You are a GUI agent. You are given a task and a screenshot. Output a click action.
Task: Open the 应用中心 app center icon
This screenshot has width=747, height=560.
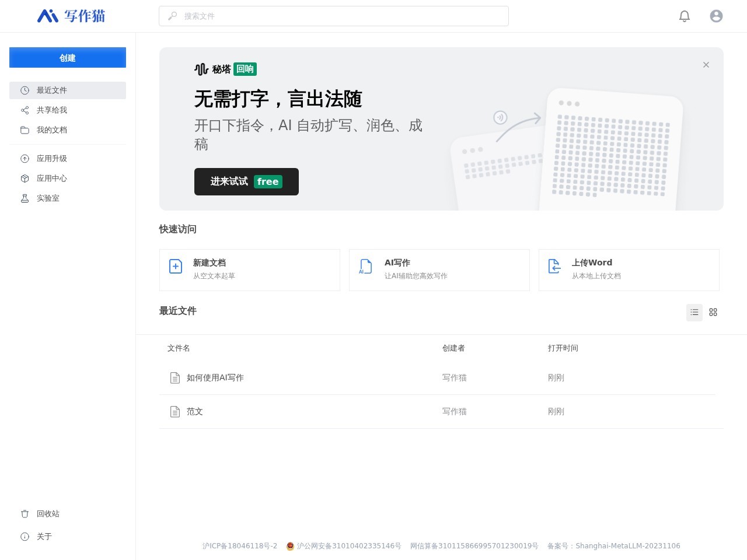pos(25,178)
